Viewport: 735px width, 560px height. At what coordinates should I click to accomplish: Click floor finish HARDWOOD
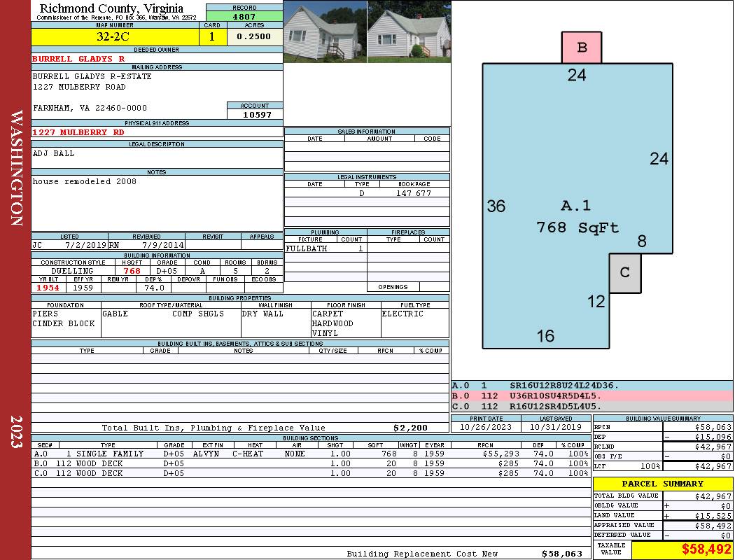[x=332, y=324]
